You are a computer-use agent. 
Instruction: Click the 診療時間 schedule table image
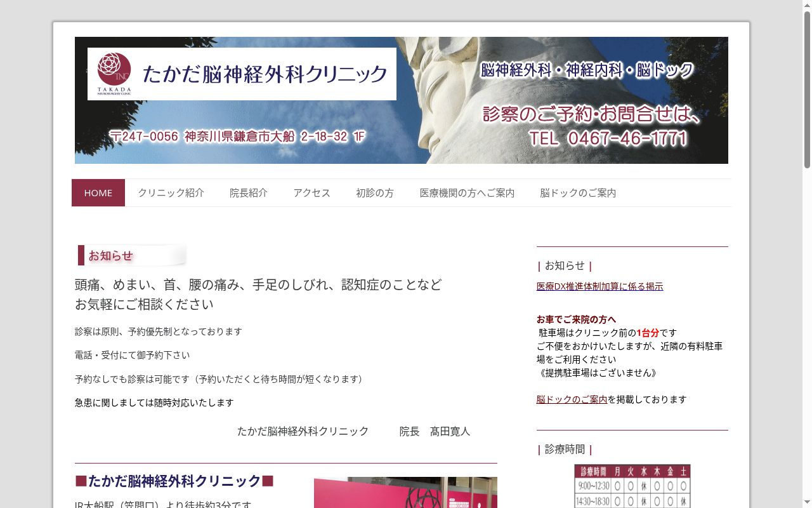(632, 486)
